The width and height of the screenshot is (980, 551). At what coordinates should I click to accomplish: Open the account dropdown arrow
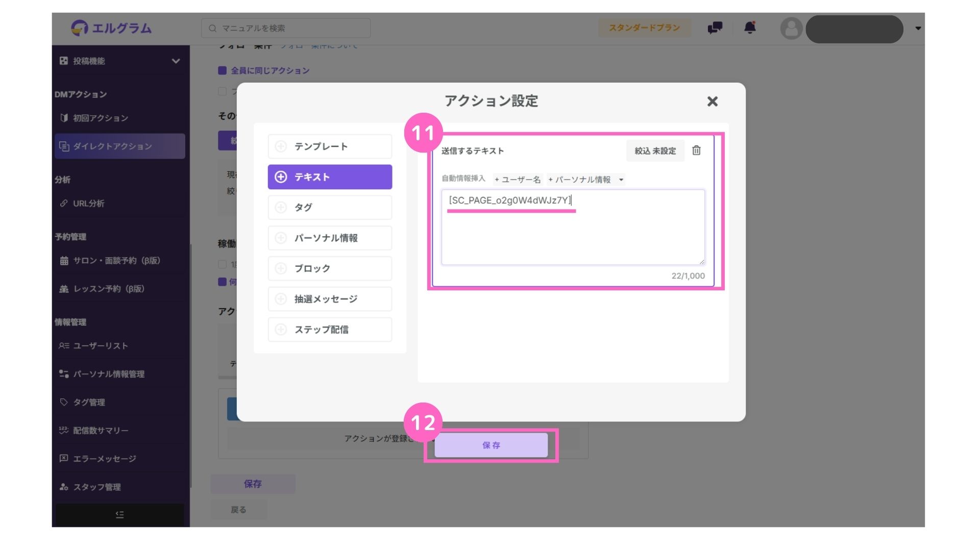click(x=918, y=29)
